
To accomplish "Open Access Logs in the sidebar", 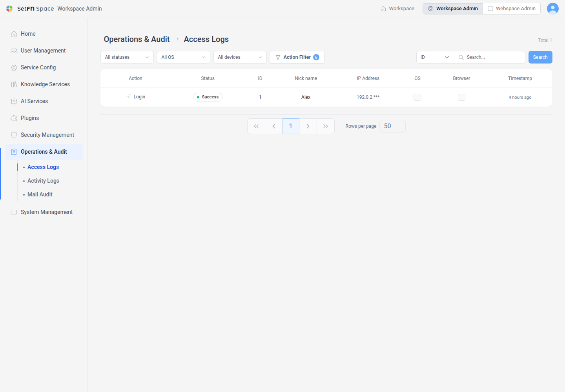I will pyautogui.click(x=43, y=167).
